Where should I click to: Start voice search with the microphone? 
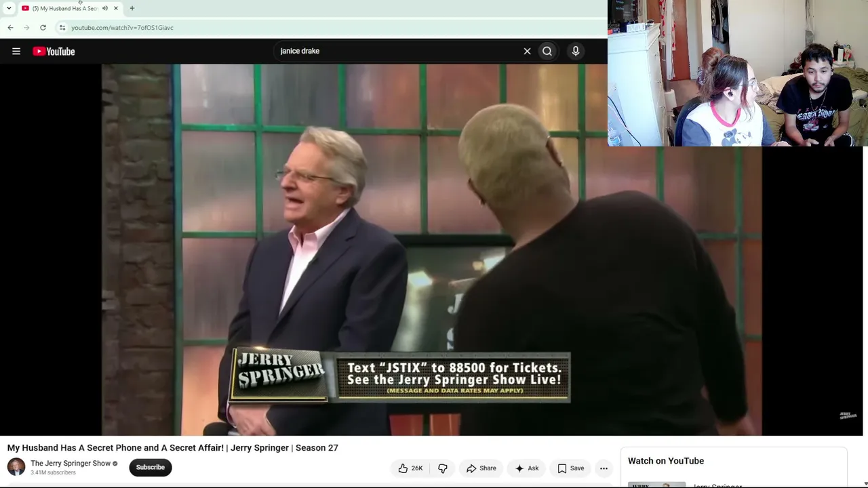(x=576, y=51)
